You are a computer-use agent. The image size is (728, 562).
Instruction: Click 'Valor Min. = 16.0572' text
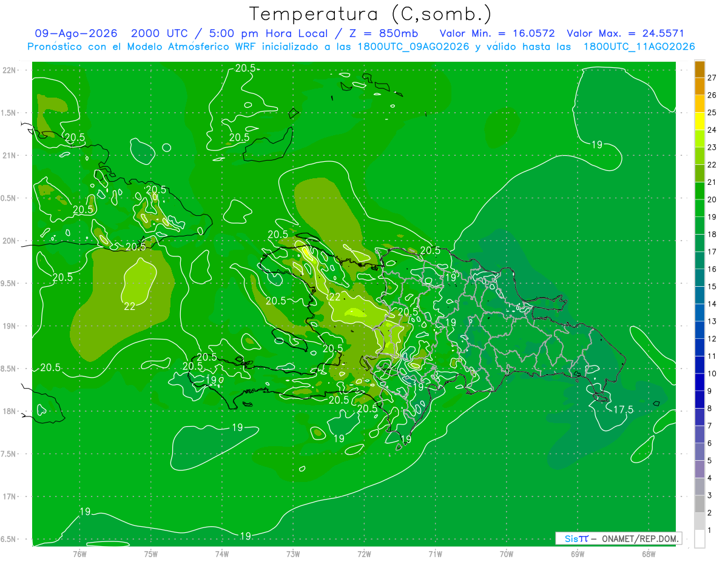[x=497, y=33]
